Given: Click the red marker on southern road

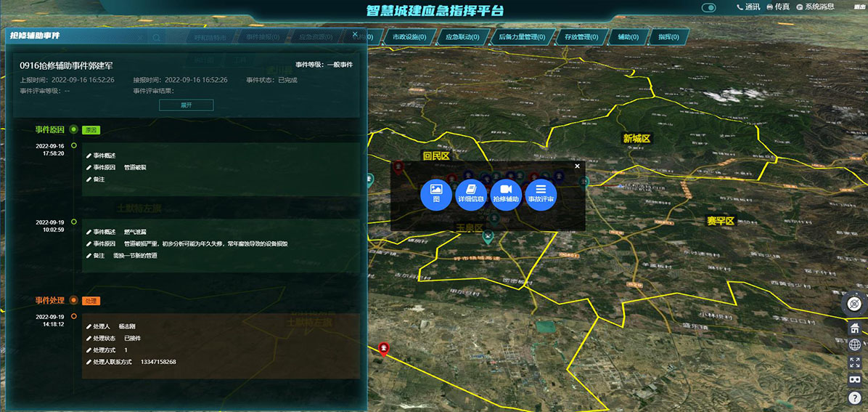Looking at the screenshot, I should point(383,348).
